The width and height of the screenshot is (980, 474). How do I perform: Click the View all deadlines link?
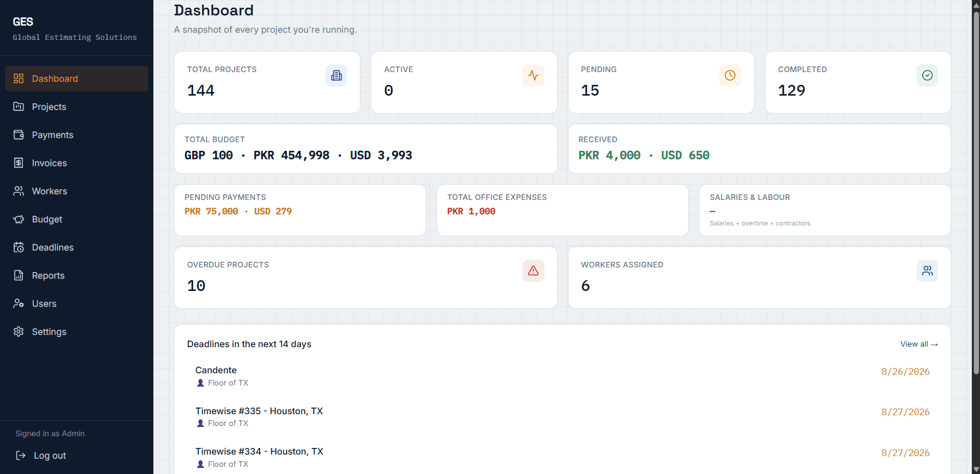[x=919, y=344]
